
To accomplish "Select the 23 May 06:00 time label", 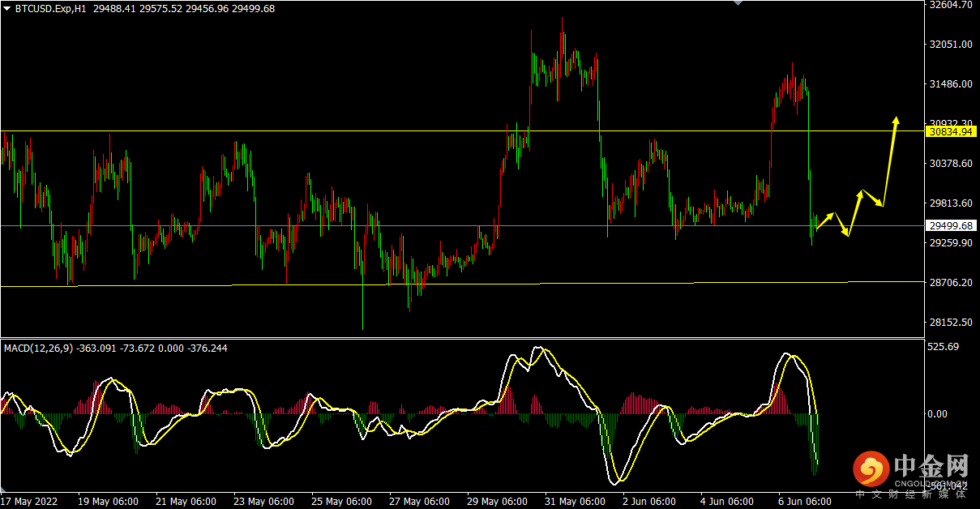I will point(263,501).
